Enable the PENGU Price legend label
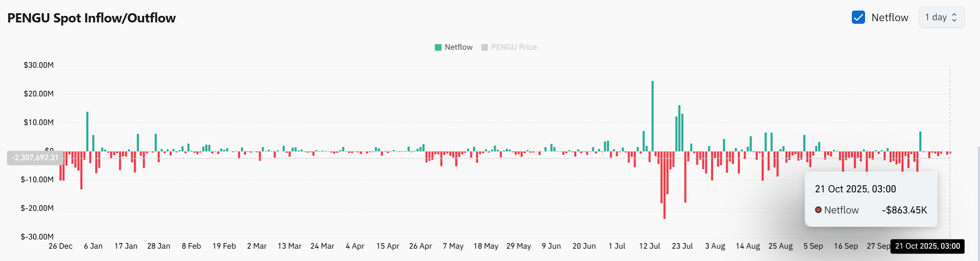Viewport: 980px width, 261px height. [514, 48]
